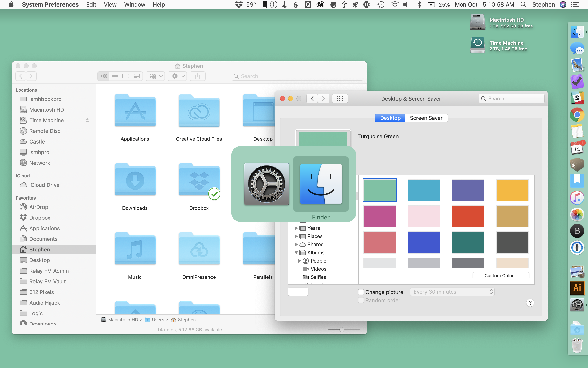588x368 pixels.
Task: Click the Finder share button
Action: coord(198,76)
